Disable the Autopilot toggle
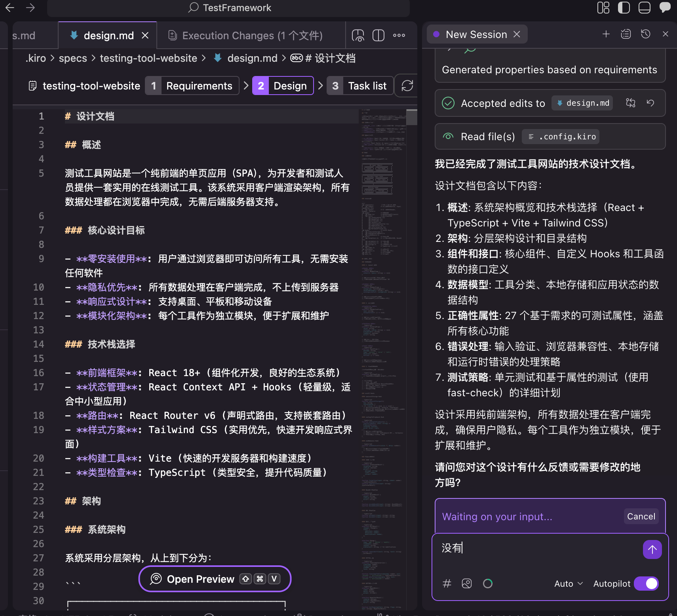The width and height of the screenshot is (677, 616). point(646,583)
